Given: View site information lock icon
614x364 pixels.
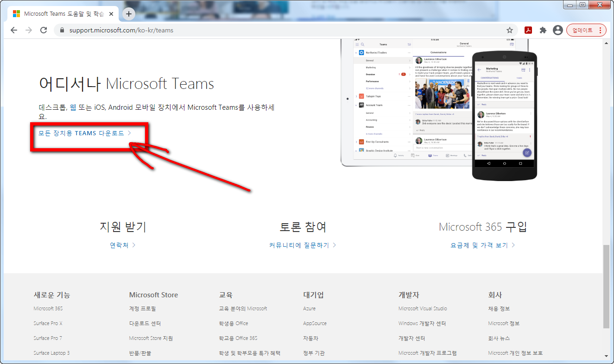Looking at the screenshot, I should pos(62,30).
